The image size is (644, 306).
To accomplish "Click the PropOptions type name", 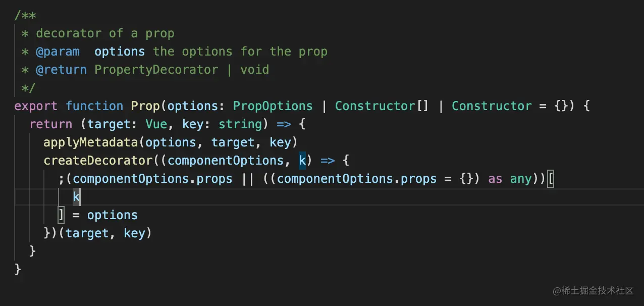I will coord(273,106).
